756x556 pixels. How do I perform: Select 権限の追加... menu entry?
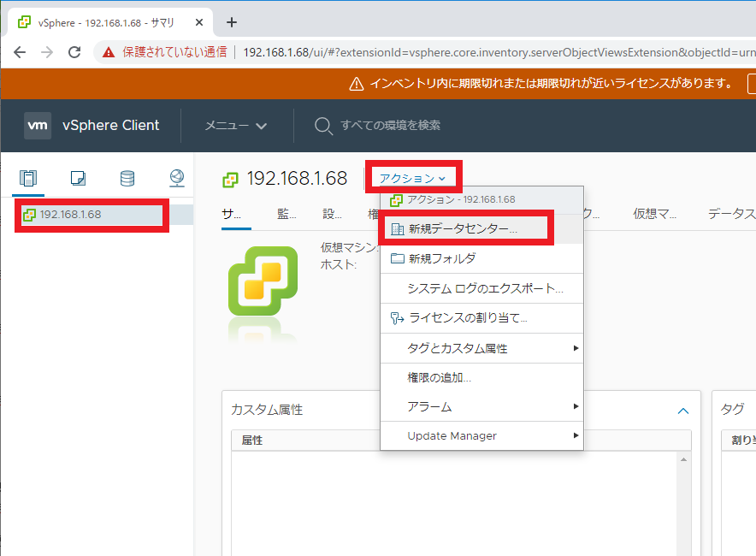coord(481,377)
